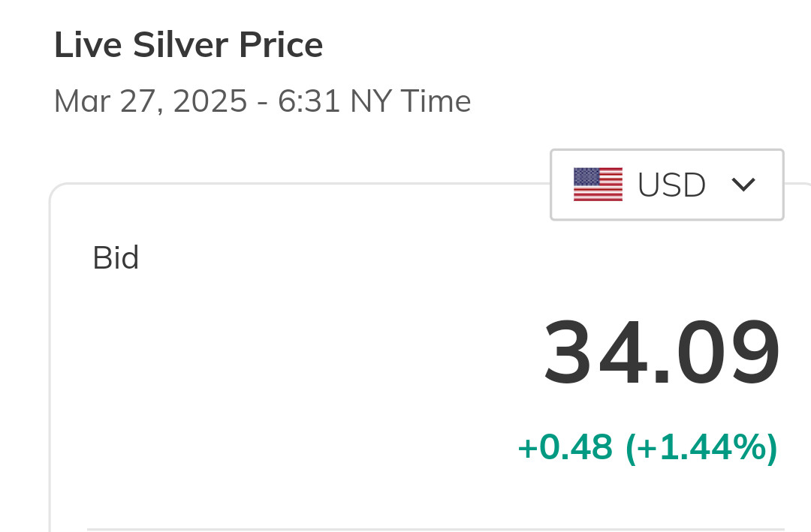811x532 pixels.
Task: Click the divider line under the price
Action: click(x=436, y=528)
